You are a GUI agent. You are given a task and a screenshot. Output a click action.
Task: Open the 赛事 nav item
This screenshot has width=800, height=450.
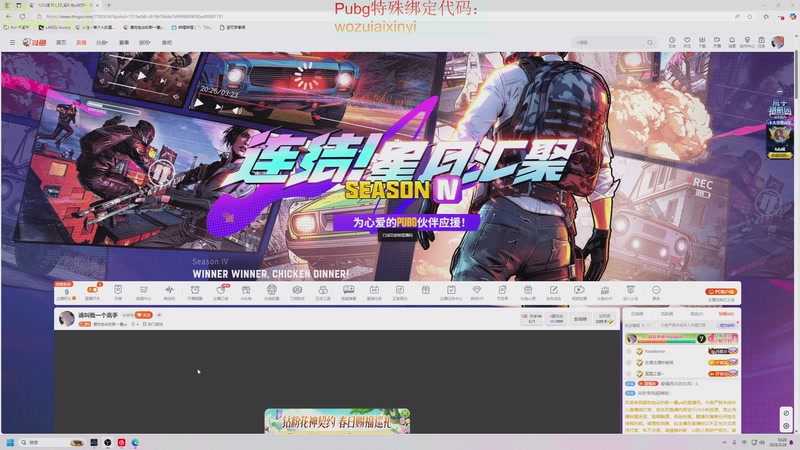point(124,42)
